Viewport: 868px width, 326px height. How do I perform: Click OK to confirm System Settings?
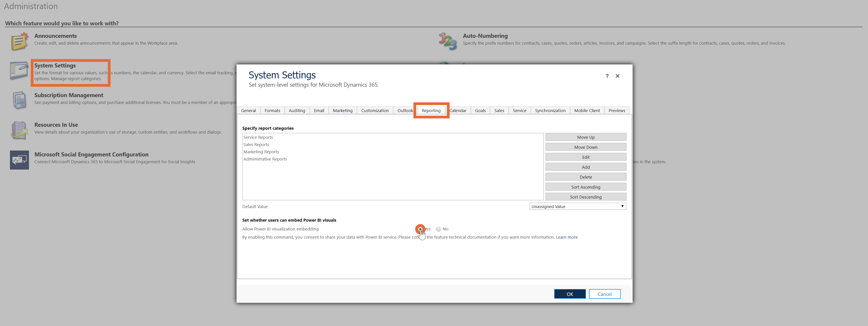[x=570, y=294]
